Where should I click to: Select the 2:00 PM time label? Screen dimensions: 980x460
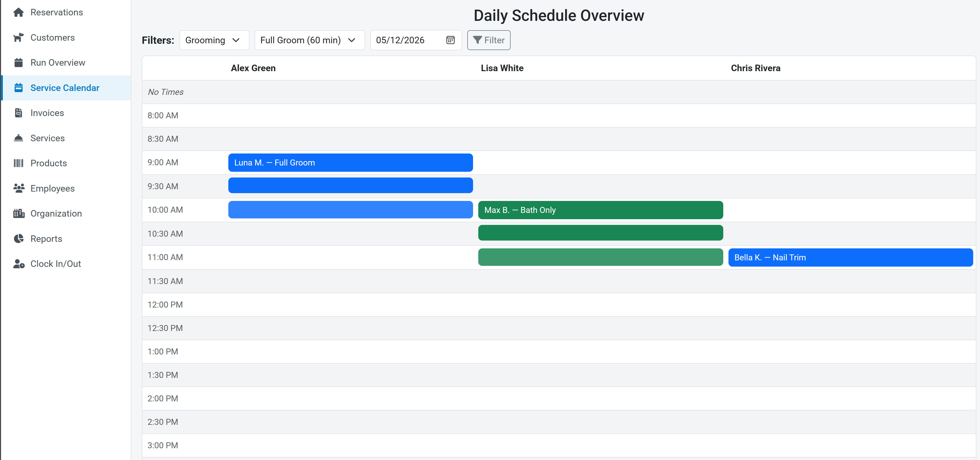pyautogui.click(x=163, y=399)
